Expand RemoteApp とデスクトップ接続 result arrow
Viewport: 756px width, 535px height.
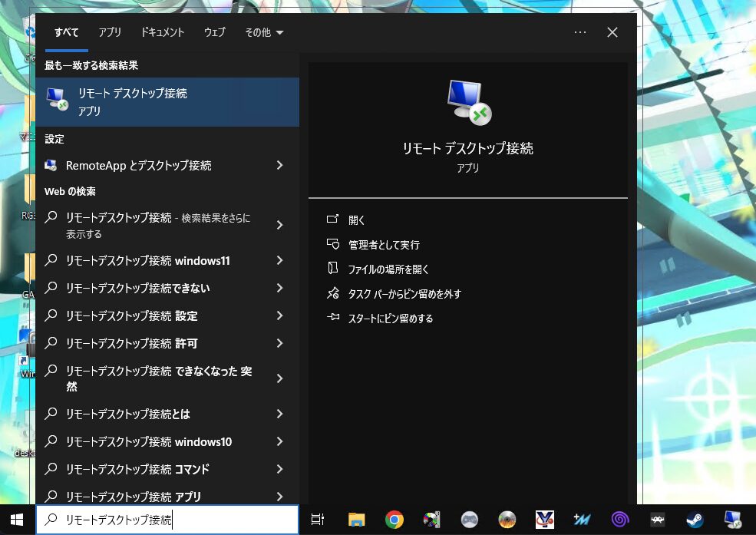[279, 165]
